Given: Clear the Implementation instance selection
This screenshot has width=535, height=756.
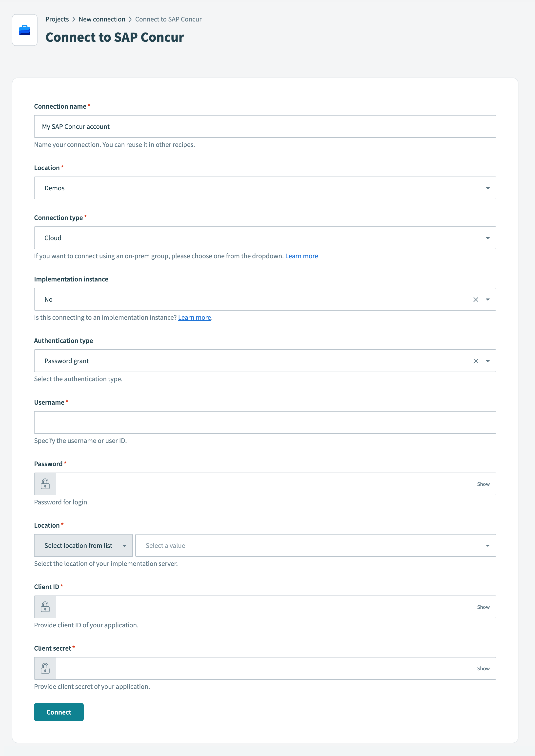Looking at the screenshot, I should [x=475, y=299].
